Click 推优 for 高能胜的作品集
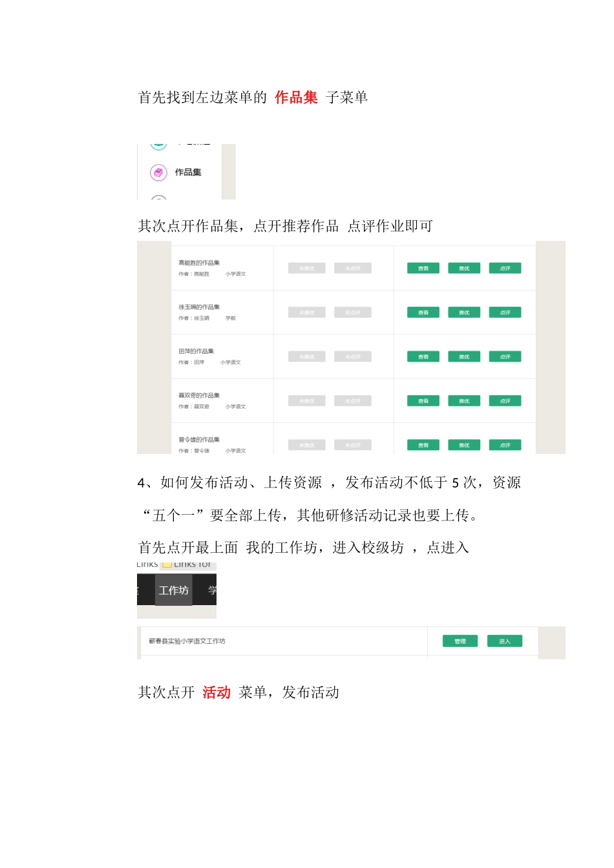The height and width of the screenshot is (868, 614). point(464,268)
